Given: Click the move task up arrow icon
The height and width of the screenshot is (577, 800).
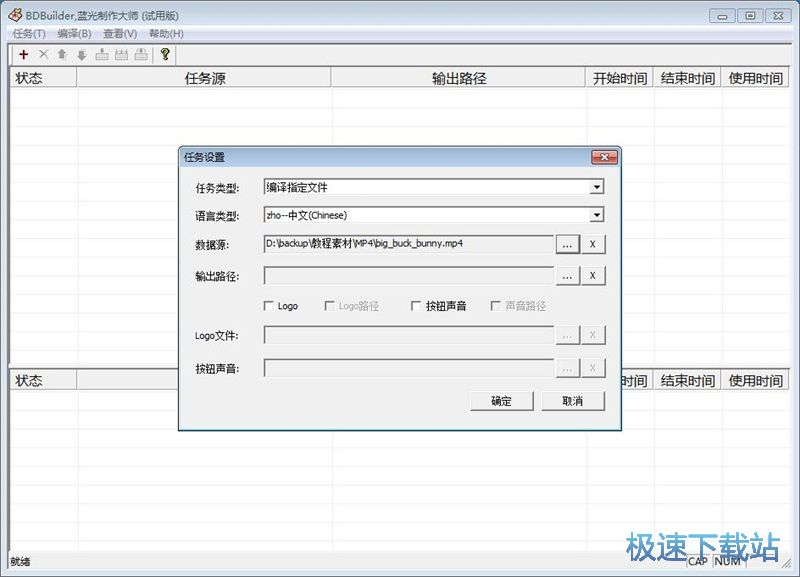Looking at the screenshot, I should tap(62, 54).
